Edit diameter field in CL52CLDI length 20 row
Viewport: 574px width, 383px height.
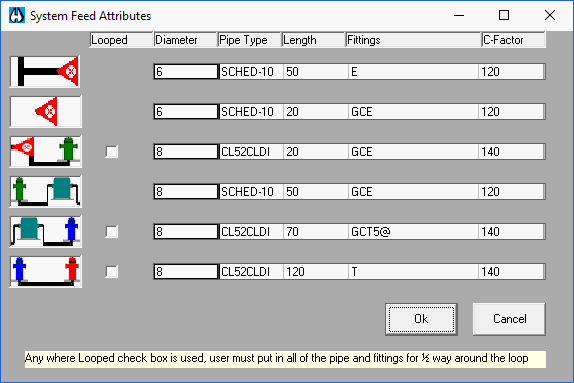pyautogui.click(x=186, y=152)
